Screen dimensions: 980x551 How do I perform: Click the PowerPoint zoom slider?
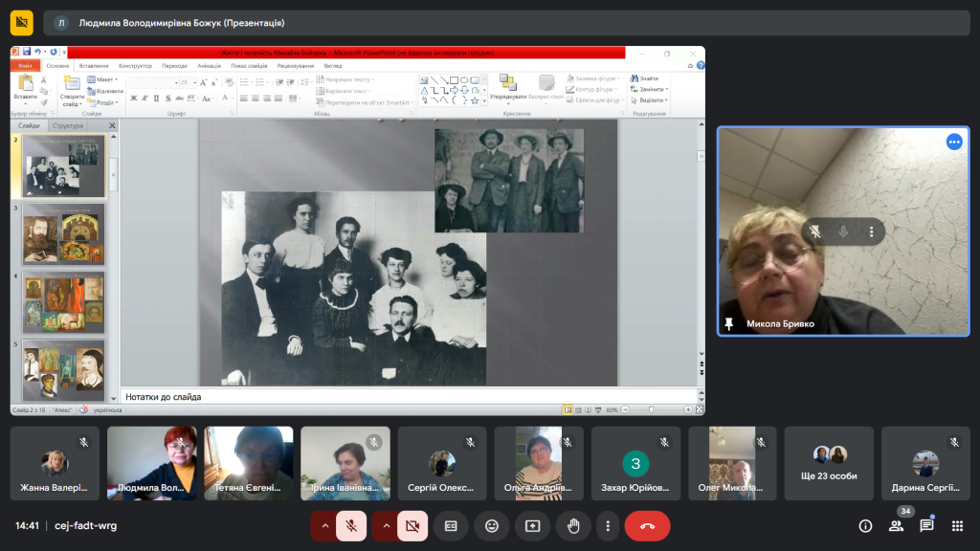click(x=651, y=409)
